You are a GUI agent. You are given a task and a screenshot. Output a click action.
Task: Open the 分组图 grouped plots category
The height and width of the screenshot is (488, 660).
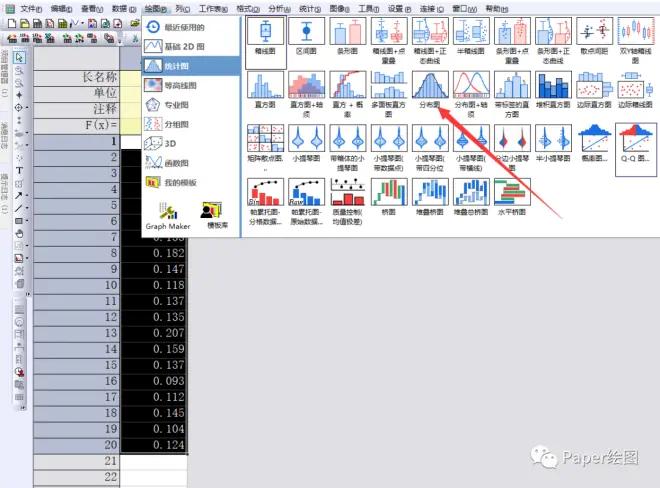point(192,124)
